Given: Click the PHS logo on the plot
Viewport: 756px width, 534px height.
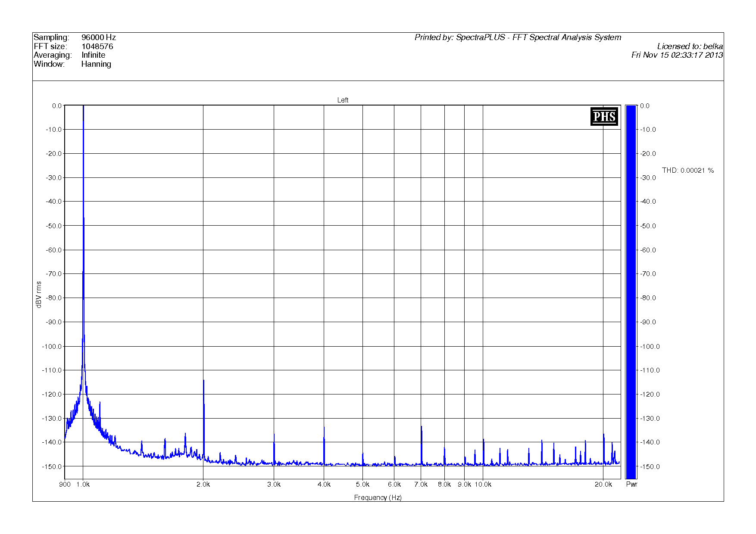Looking at the screenshot, I should coord(604,116).
